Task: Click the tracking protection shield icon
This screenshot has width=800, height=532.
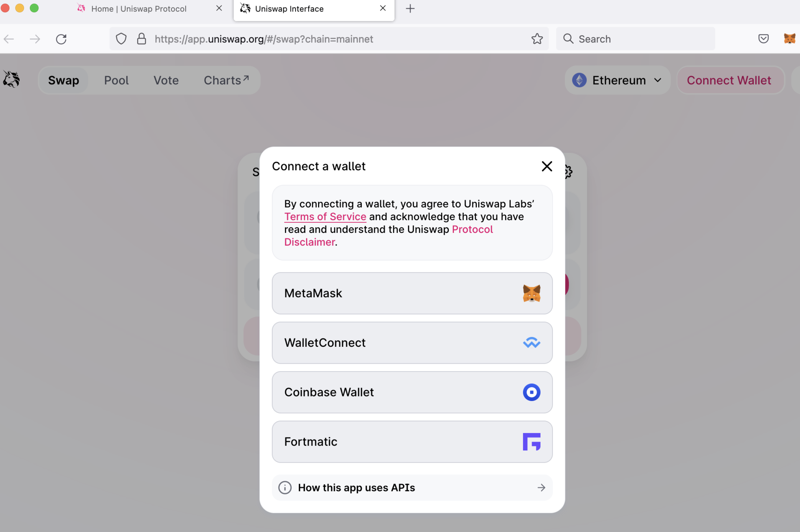Action: (121, 39)
